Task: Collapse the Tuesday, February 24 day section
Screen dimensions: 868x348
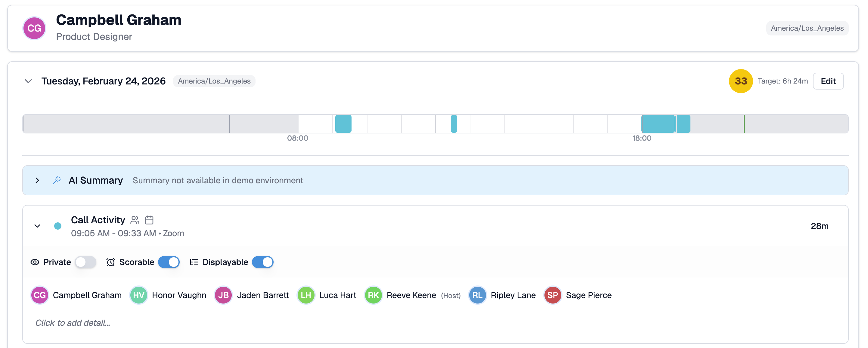Action: 28,81
